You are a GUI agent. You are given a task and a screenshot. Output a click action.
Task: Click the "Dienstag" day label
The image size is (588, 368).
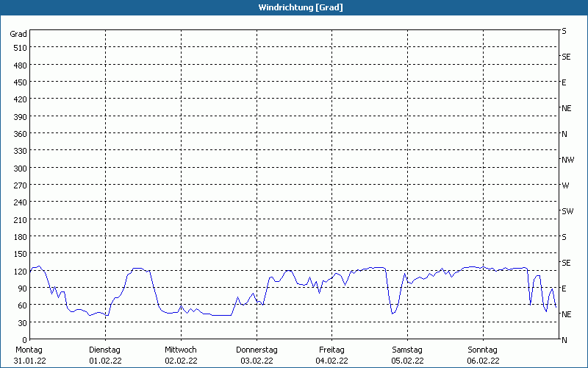coord(104,350)
